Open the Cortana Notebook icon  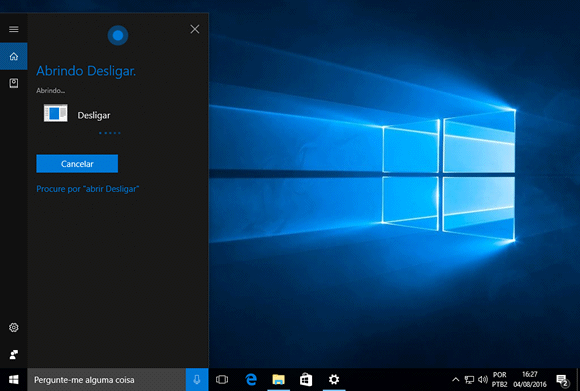click(14, 83)
